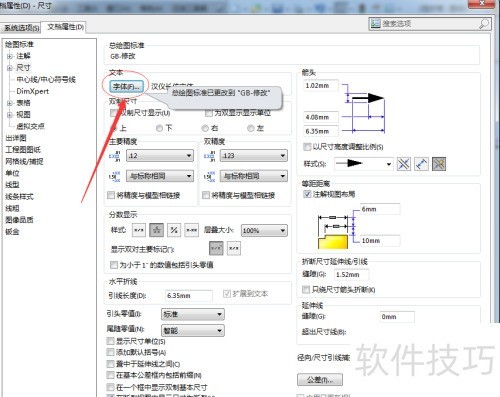Select 工程图图纸 tree item
The width and height of the screenshot is (500, 397).
pos(23,150)
